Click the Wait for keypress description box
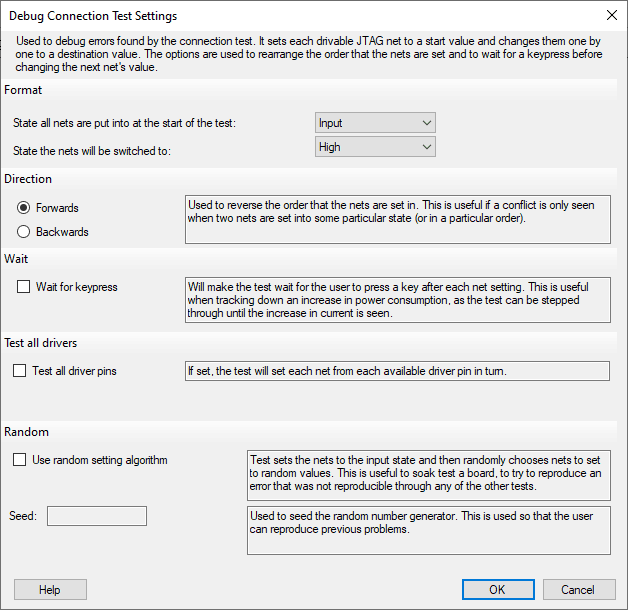628x610 pixels. 398,300
